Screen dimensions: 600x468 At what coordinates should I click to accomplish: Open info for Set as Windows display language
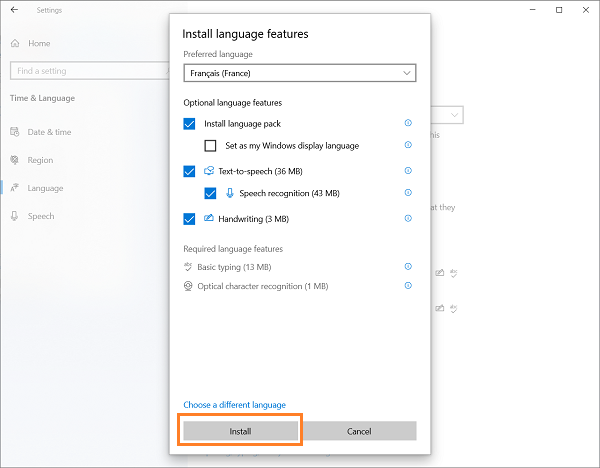point(408,145)
